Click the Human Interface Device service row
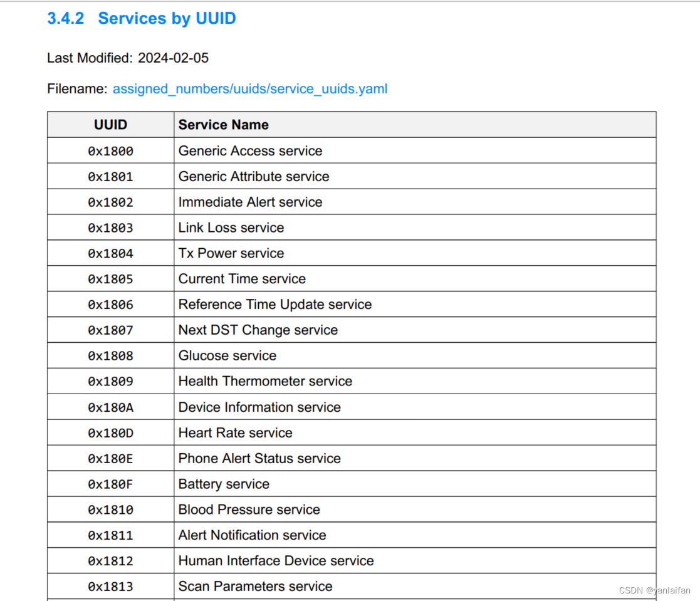Viewport: 700px width, 601px height. coord(276,560)
